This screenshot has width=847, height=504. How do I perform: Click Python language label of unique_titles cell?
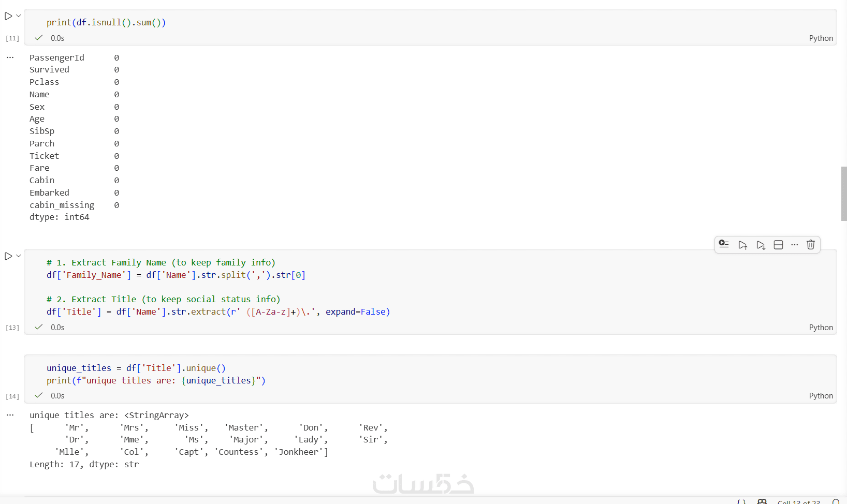click(821, 396)
